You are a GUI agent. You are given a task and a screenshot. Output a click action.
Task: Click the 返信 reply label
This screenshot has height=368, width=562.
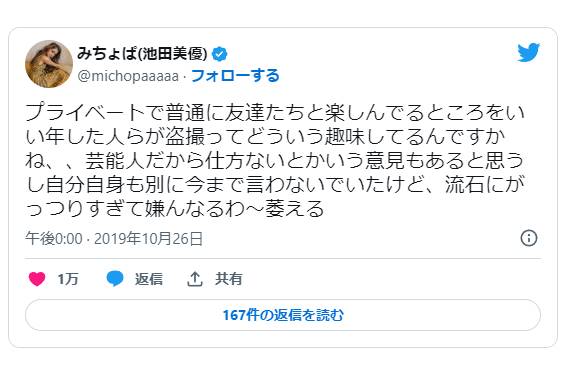149,279
